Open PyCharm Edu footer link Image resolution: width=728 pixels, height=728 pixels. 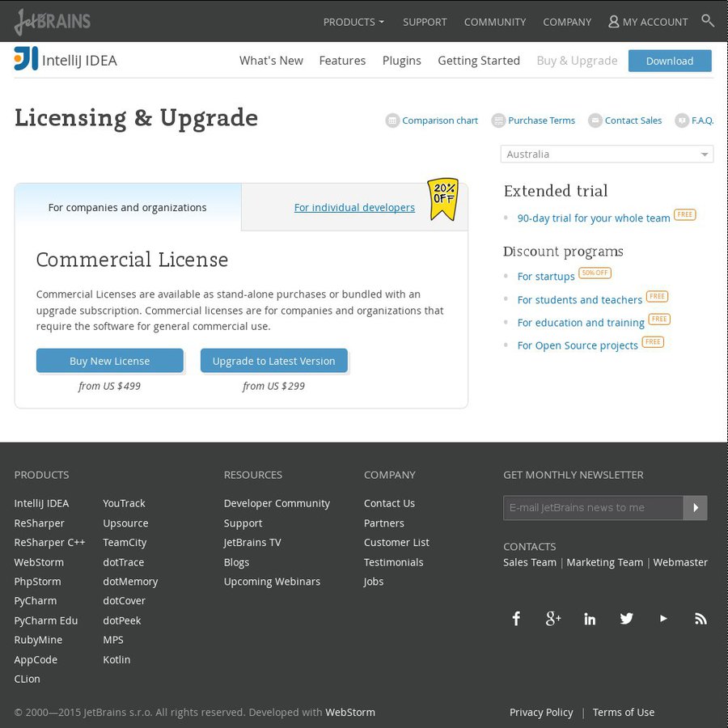[x=46, y=620]
